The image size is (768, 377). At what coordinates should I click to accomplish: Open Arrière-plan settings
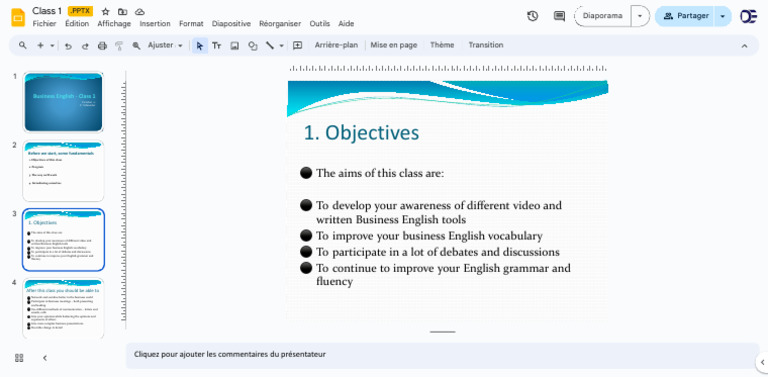pos(336,45)
